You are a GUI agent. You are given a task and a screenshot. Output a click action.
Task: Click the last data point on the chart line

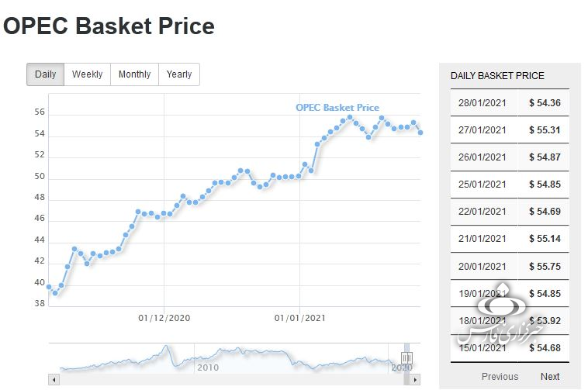point(420,133)
